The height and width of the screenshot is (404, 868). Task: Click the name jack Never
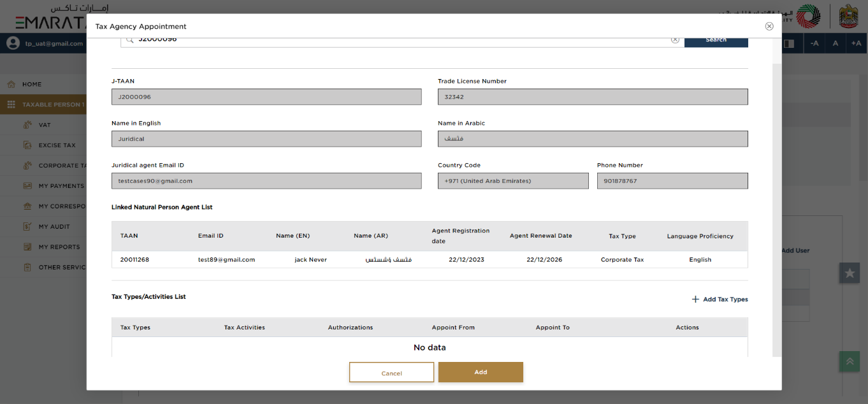click(310, 259)
